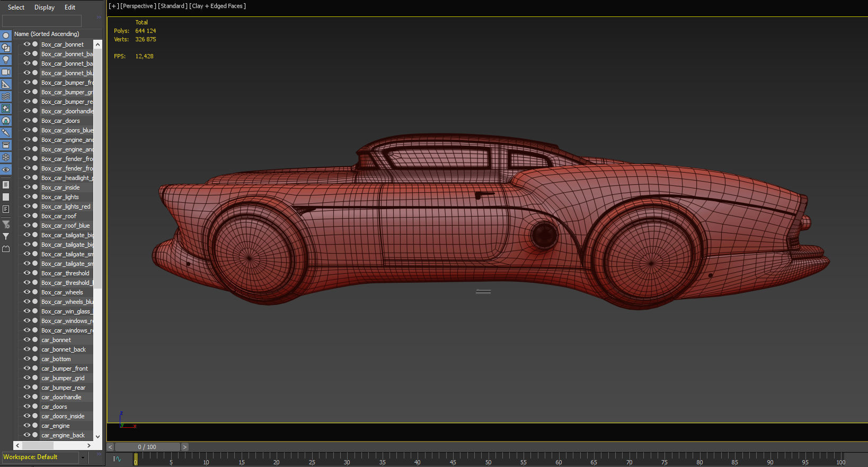868x467 pixels.
Task: Click the funnel filter icon
Action: click(6, 237)
